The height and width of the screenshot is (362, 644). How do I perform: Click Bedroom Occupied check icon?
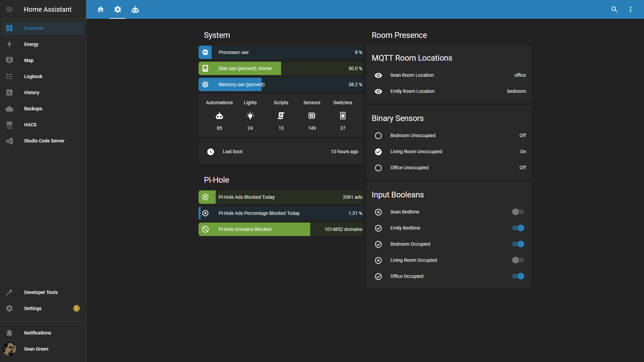coord(378,244)
